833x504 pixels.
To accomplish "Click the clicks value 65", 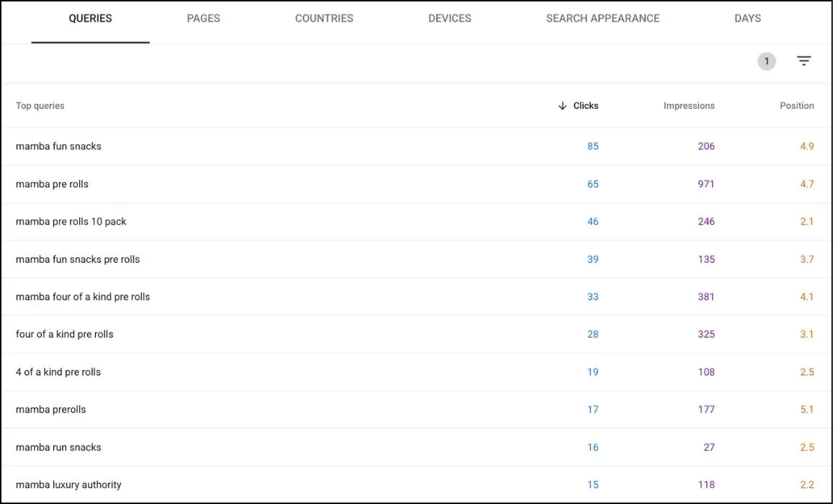I will pos(593,184).
